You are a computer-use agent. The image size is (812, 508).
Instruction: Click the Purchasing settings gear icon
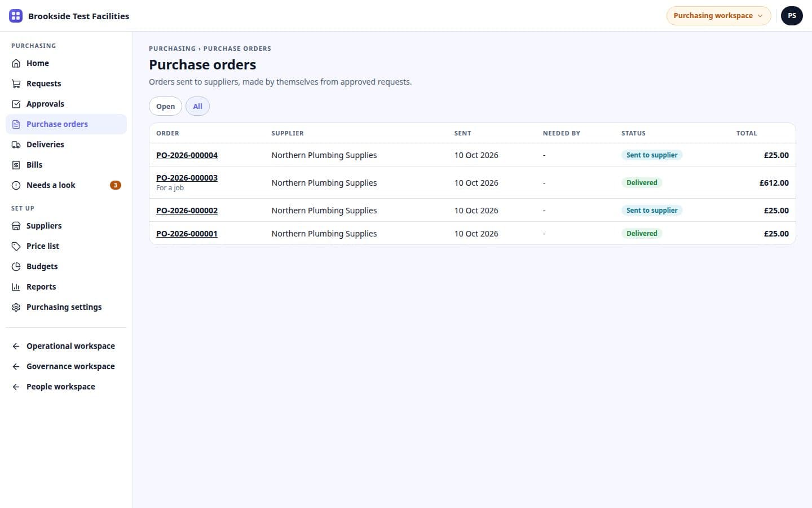[16, 307]
